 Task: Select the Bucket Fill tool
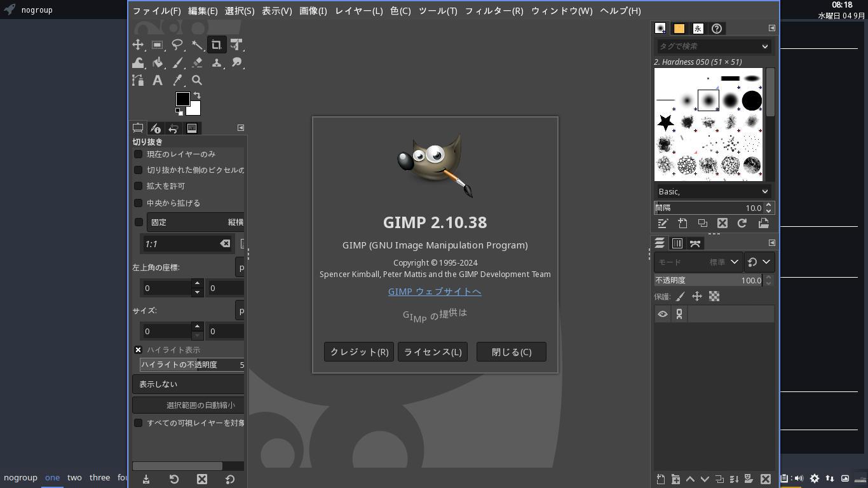click(158, 62)
